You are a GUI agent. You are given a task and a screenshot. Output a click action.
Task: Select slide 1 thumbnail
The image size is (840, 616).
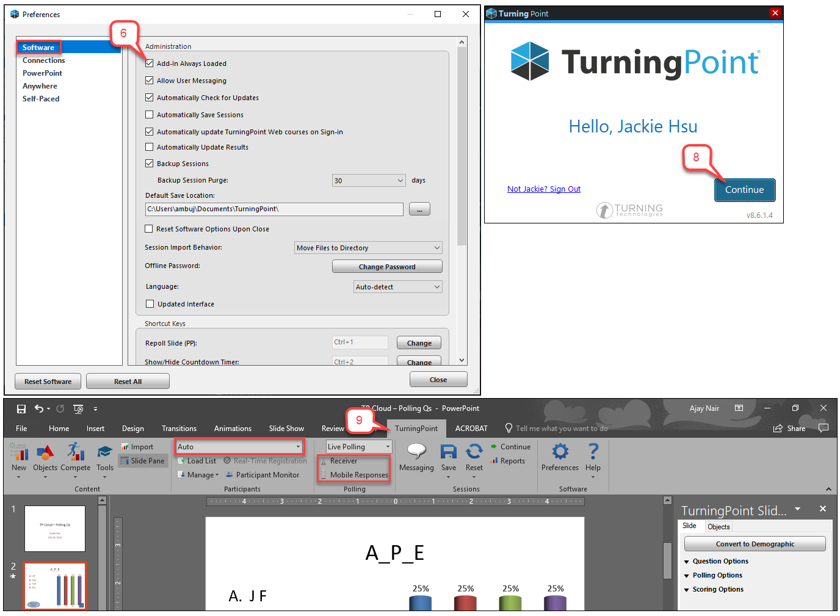(x=55, y=528)
